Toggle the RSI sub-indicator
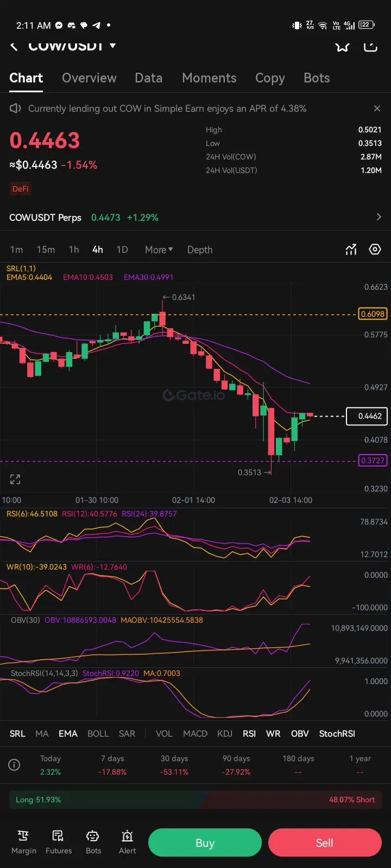Viewport: 391px width, 868px height. (x=249, y=733)
